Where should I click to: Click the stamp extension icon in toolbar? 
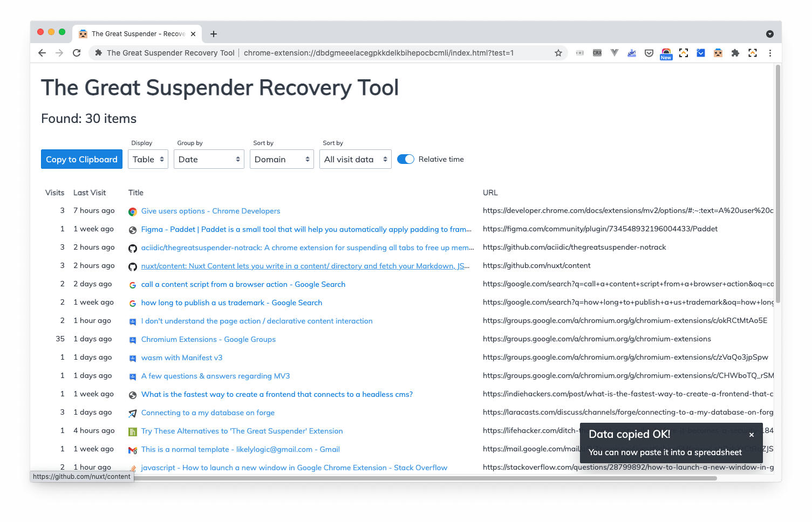pos(632,53)
